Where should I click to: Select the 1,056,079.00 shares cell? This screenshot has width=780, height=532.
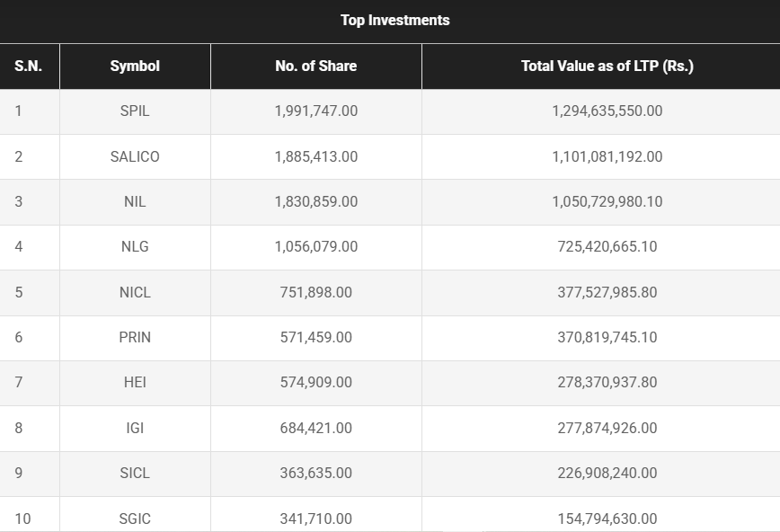(x=315, y=246)
